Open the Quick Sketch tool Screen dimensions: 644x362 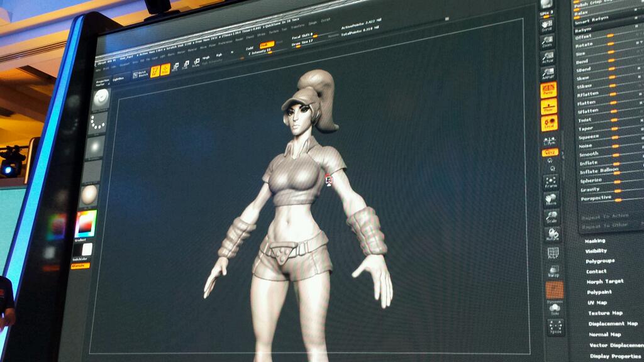tap(140, 74)
